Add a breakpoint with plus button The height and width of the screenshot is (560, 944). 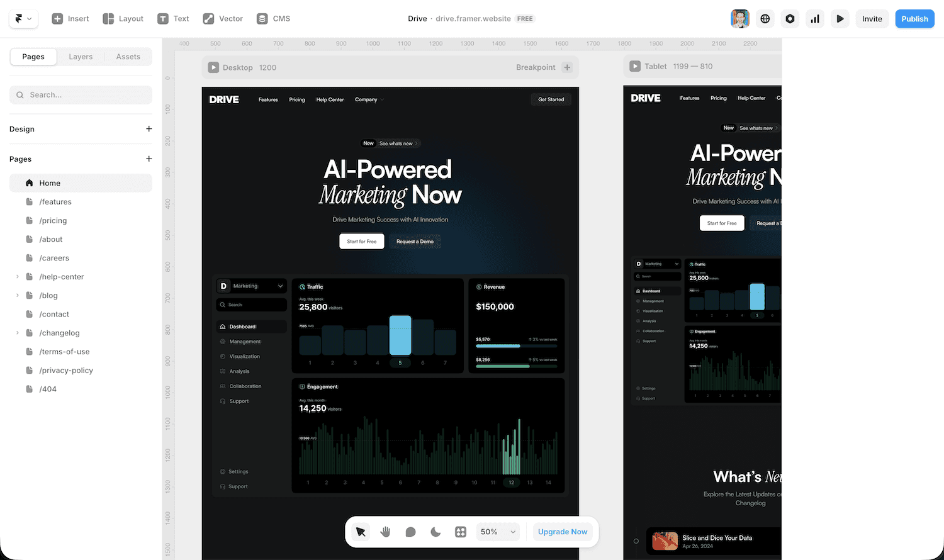pos(567,67)
